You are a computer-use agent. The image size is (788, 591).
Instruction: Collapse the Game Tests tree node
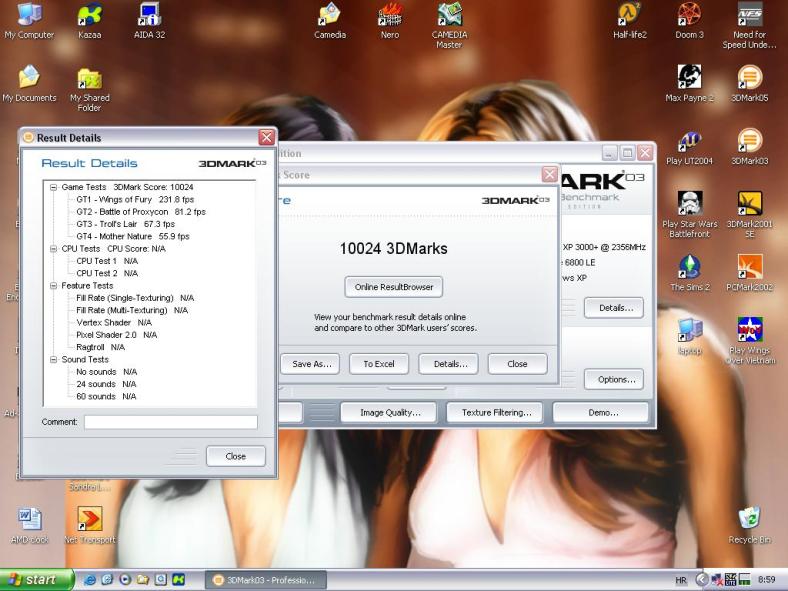[54, 187]
